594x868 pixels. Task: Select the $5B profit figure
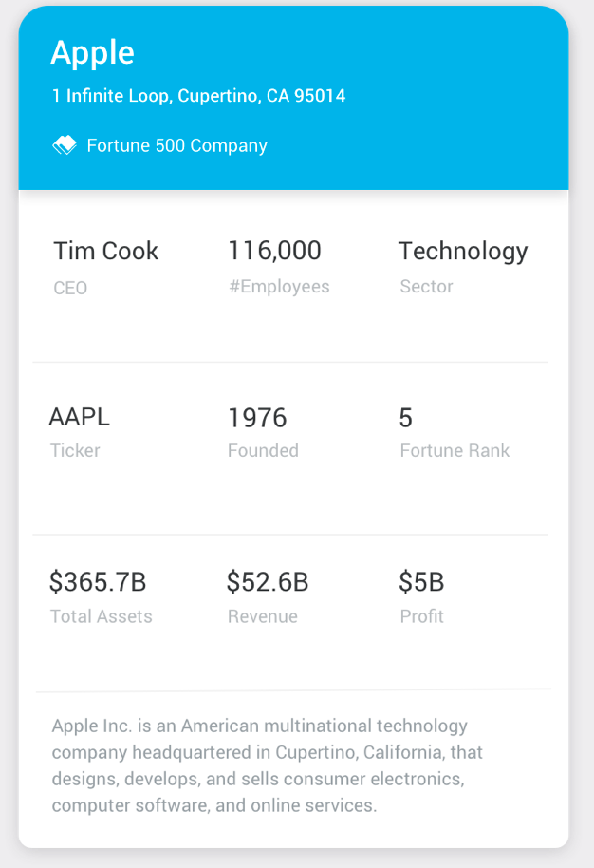421,581
